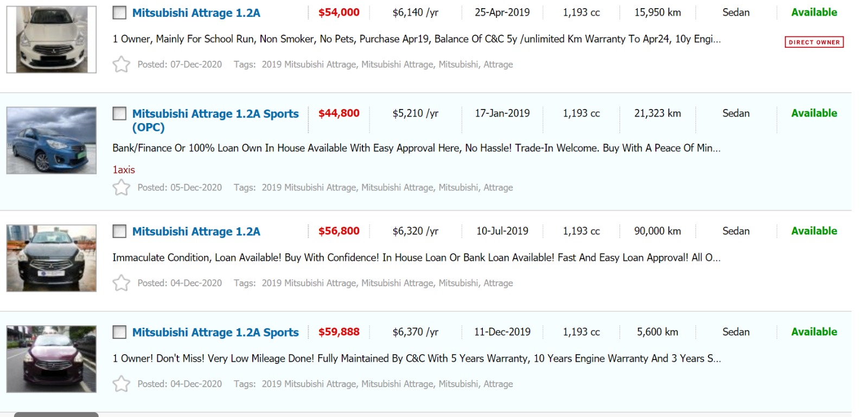Check the box for the $56,800 Attrage
The height and width of the screenshot is (417, 868).
[119, 231]
